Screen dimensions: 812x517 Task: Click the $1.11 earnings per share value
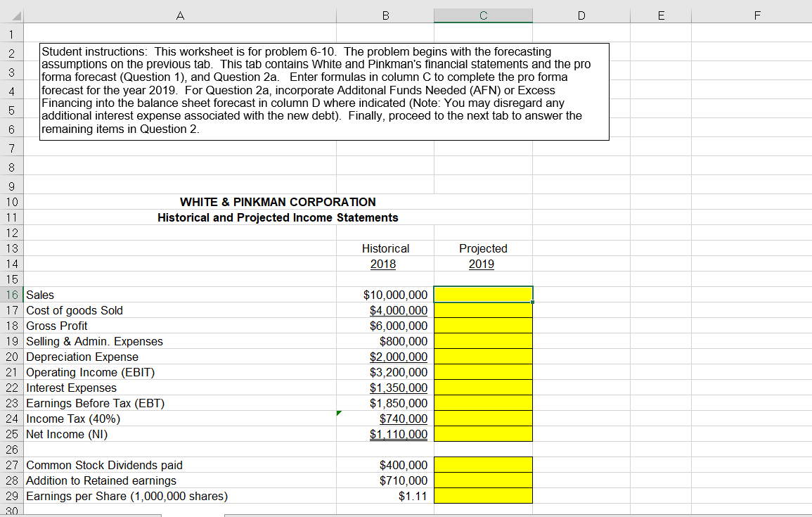413,496
